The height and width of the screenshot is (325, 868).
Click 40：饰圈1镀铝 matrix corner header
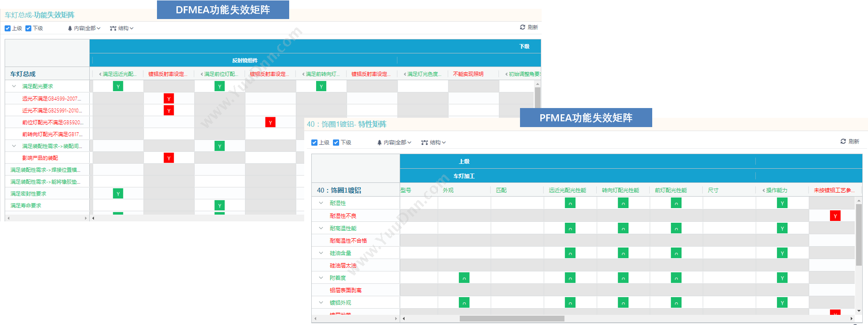pyautogui.click(x=356, y=190)
